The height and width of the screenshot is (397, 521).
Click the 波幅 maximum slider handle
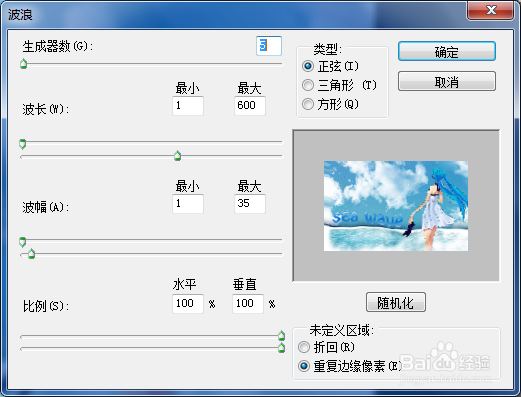tap(31, 254)
